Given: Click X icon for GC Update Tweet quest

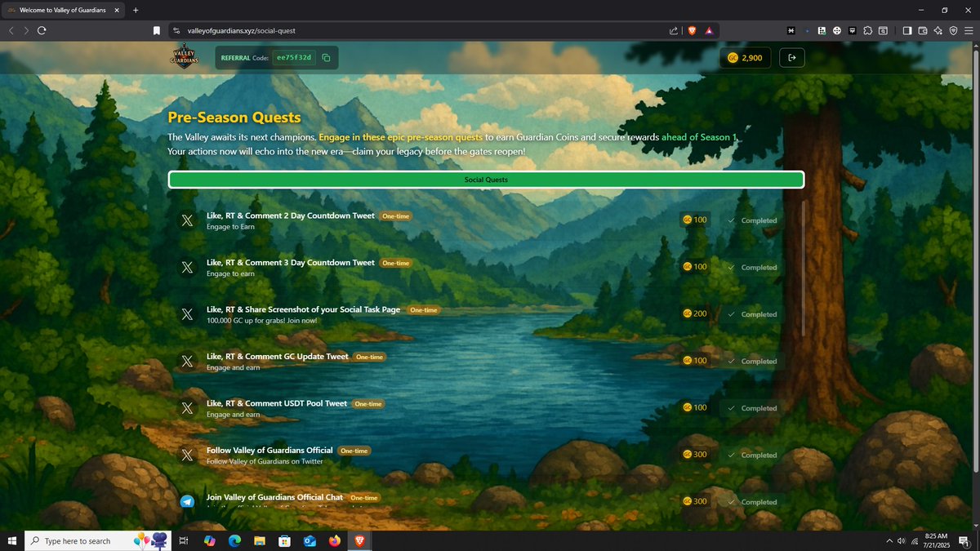Looking at the screenshot, I should click(x=187, y=361).
